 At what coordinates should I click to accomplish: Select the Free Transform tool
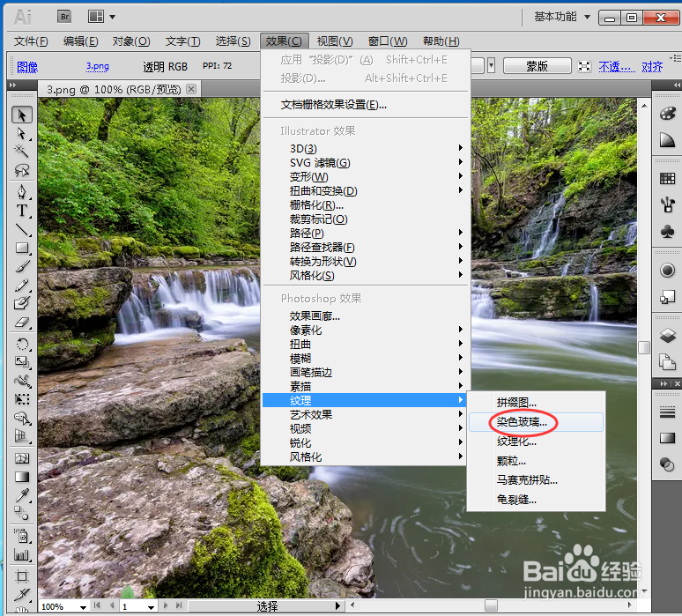(22, 399)
